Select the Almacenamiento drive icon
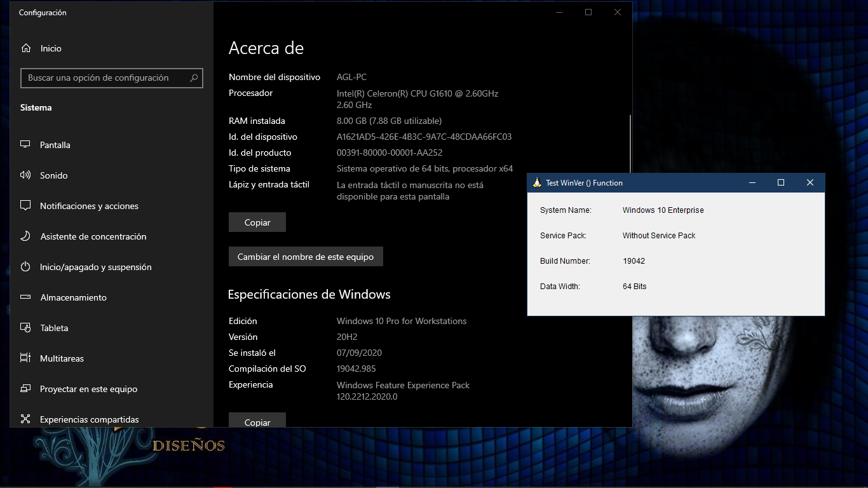Viewport: 868px width, 488px height. pos(25,297)
